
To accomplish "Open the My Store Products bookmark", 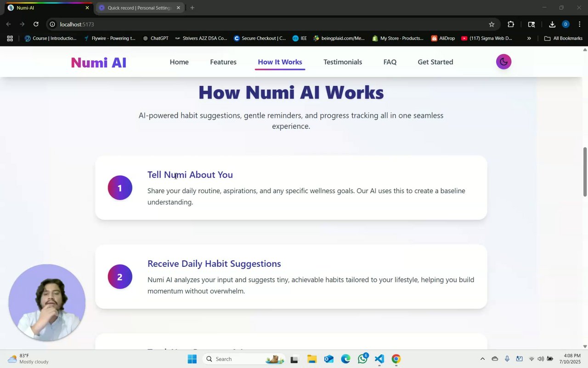I will tap(398, 38).
